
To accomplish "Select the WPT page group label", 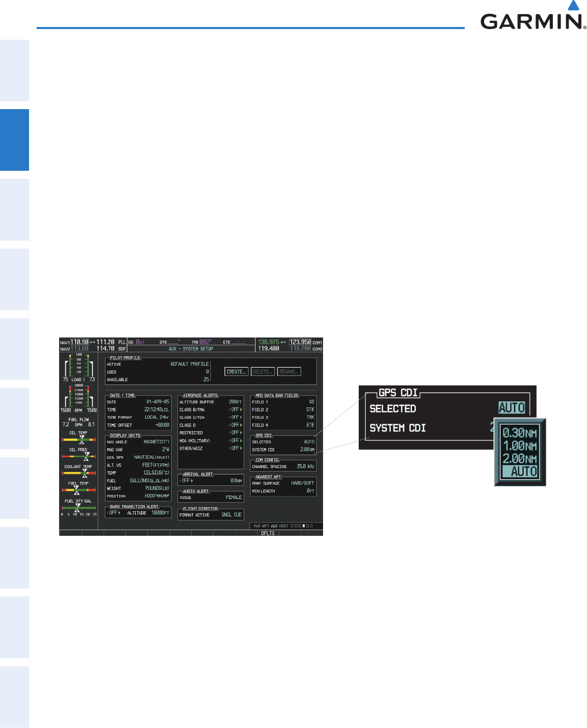I will (x=265, y=526).
